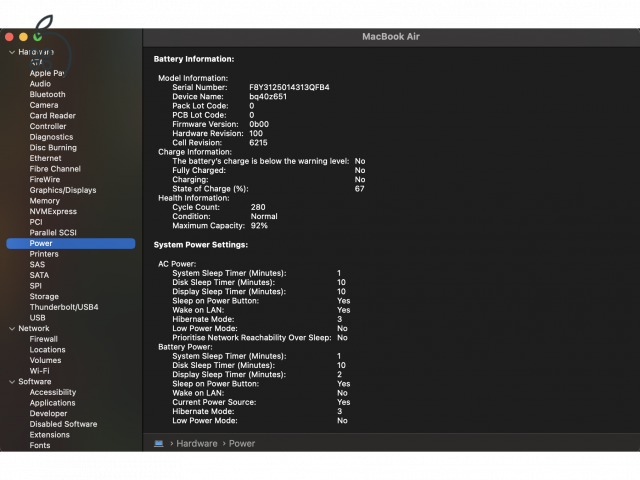Click the MacBook Air window title
640x480 pixels.
pyautogui.click(x=391, y=37)
